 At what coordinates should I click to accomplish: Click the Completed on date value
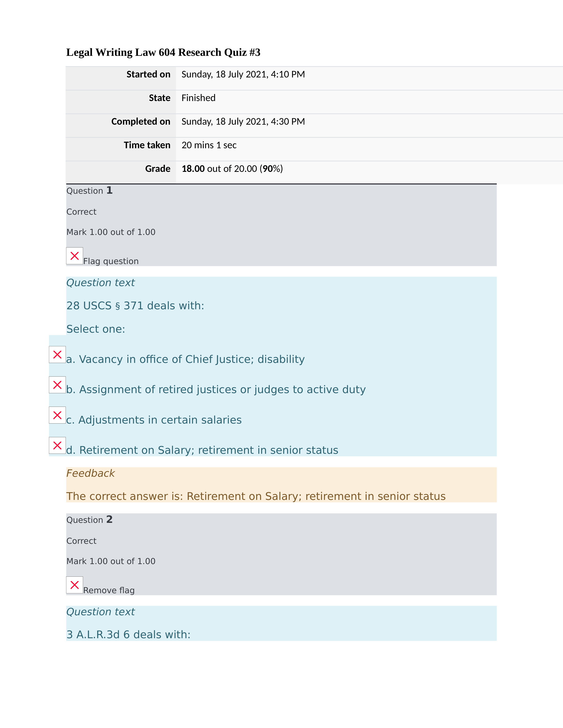coord(243,122)
